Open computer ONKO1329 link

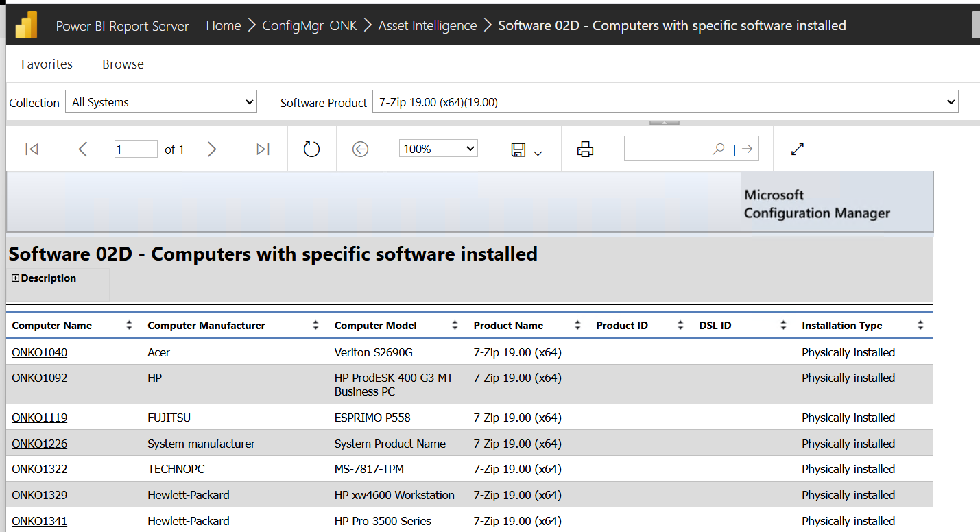pyautogui.click(x=40, y=495)
